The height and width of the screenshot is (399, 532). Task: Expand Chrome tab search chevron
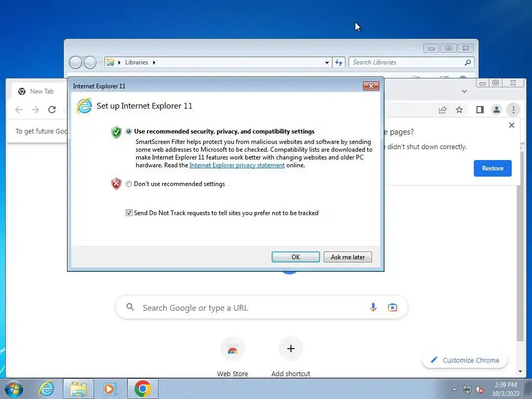coord(464,91)
